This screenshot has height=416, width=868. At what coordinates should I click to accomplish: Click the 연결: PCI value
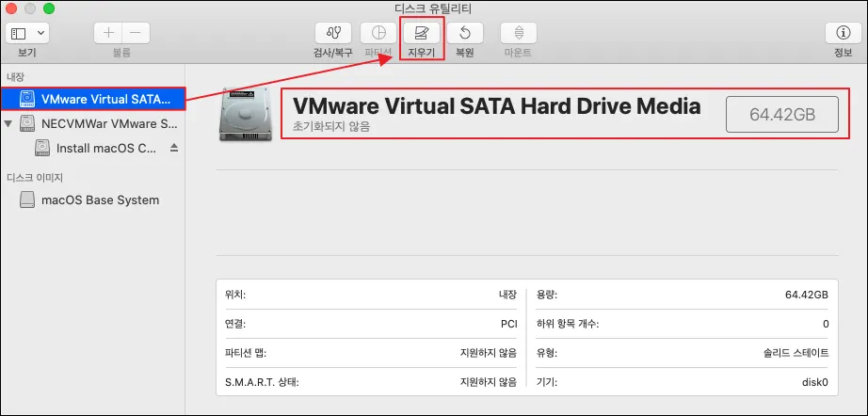pyautogui.click(x=508, y=324)
